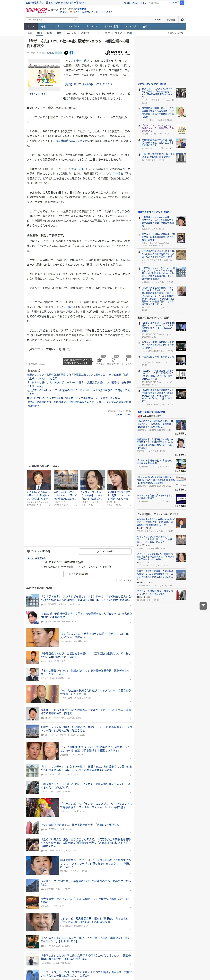Dismiss the フィフィ recommended article card
Screen dimensions: 210x980
point(104,505)
